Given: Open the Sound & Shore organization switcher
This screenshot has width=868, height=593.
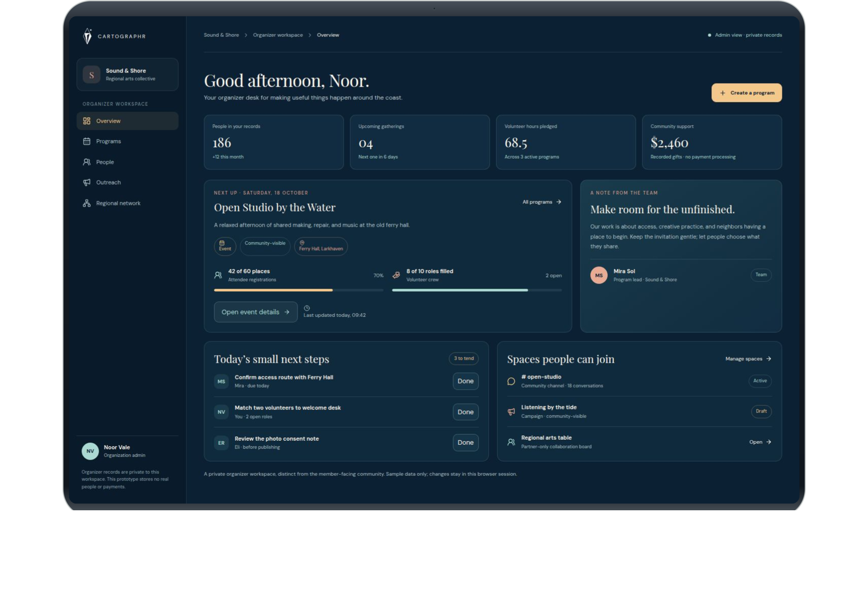Looking at the screenshot, I should (x=127, y=74).
